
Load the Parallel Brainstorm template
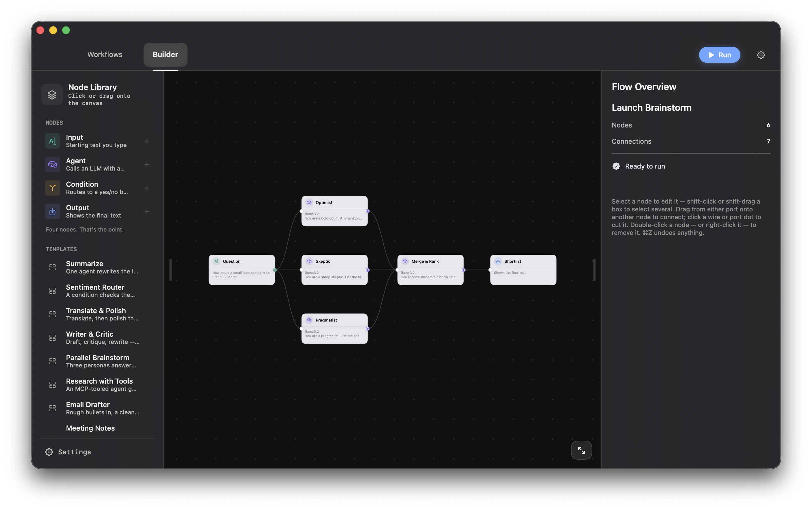pos(97,361)
